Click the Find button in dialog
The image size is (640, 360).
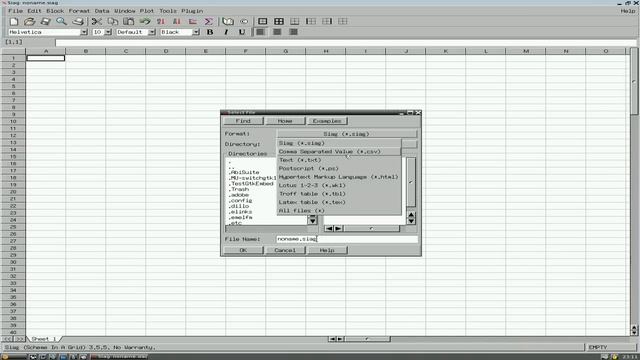[x=243, y=121]
